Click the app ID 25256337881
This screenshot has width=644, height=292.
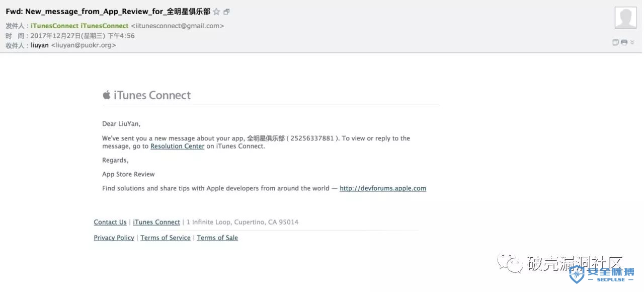coord(312,138)
